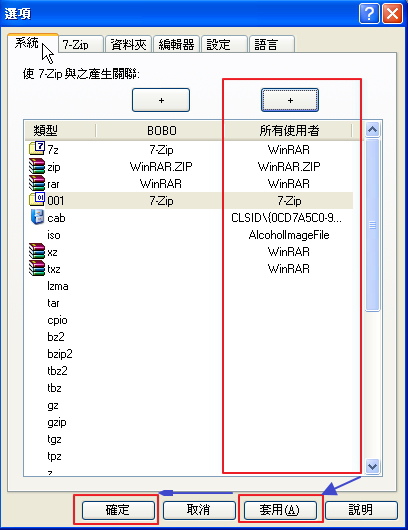Select the bz2 file type row
Screen dimensions: 408x530
[189, 337]
